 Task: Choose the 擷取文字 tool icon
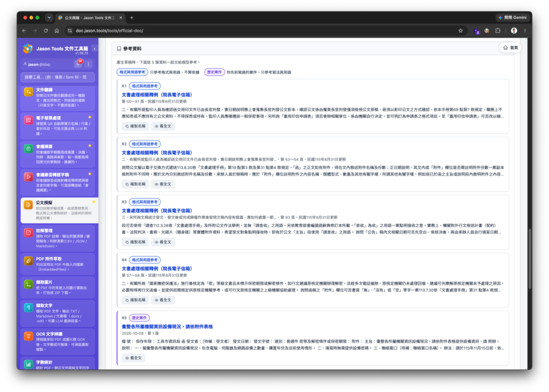click(x=28, y=308)
